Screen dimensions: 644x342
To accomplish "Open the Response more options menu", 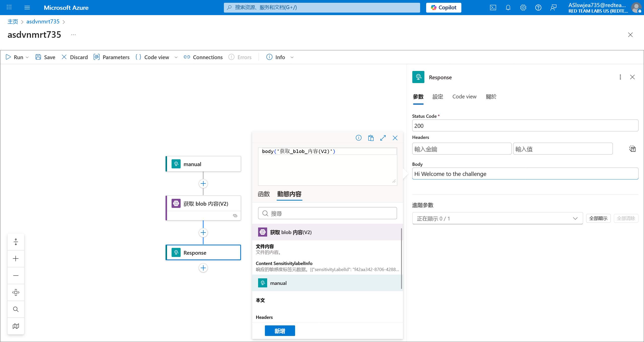I will [x=620, y=77].
